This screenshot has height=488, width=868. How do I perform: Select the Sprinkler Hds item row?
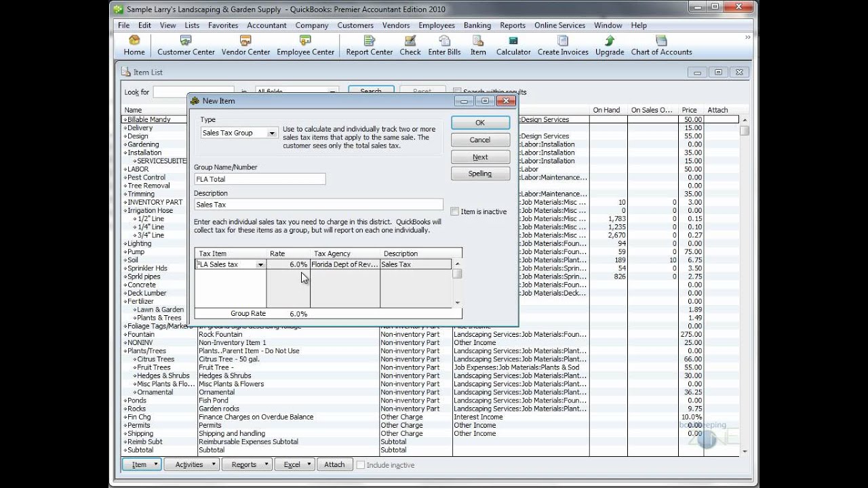click(x=148, y=268)
